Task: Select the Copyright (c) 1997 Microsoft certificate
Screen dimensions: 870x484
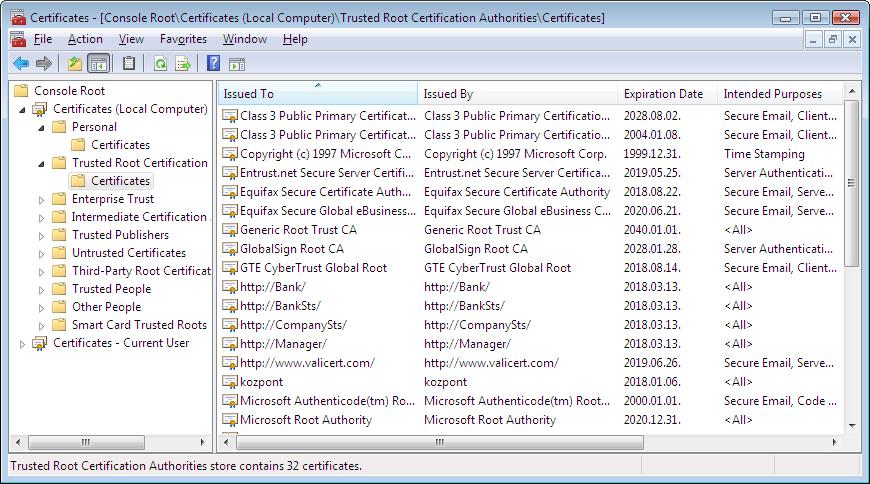Action: 326,154
